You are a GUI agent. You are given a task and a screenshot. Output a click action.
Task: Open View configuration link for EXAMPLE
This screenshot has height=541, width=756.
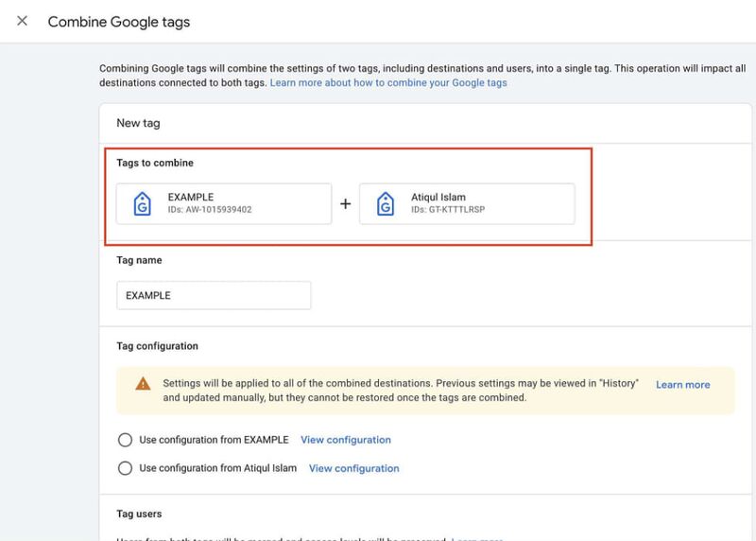pos(346,440)
